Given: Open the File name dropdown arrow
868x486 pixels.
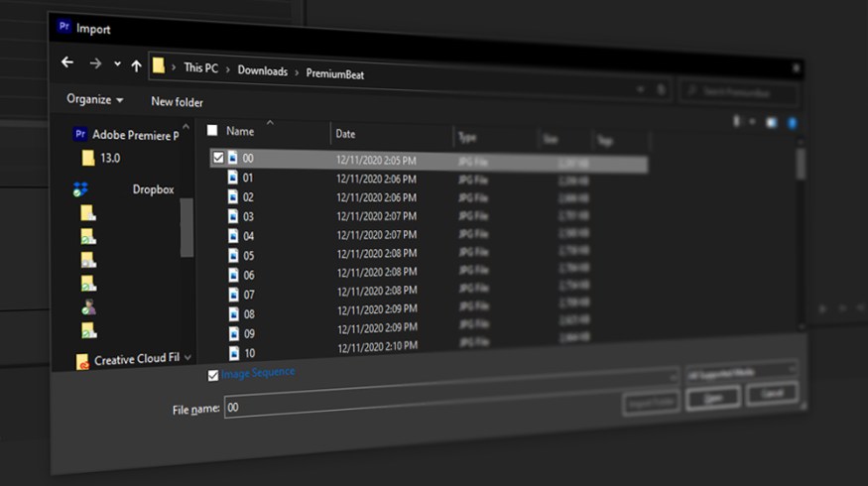Looking at the screenshot, I should click(673, 378).
